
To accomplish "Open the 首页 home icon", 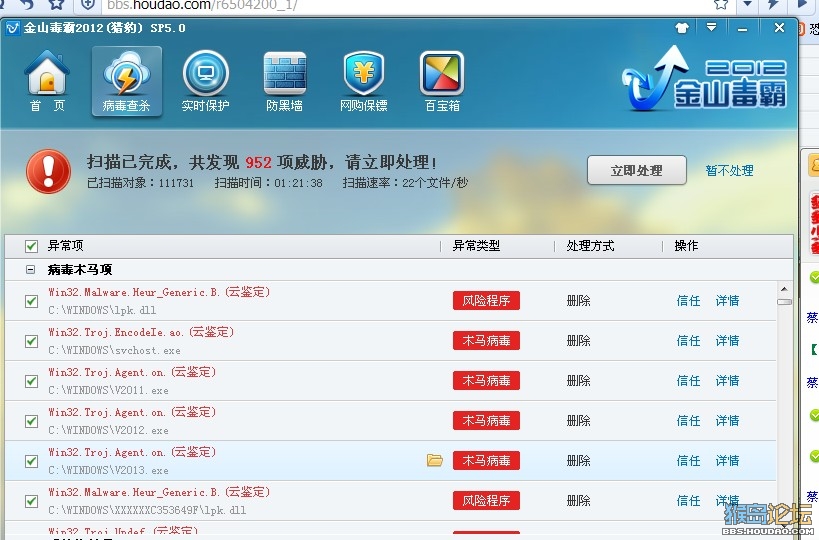I will (x=47, y=81).
